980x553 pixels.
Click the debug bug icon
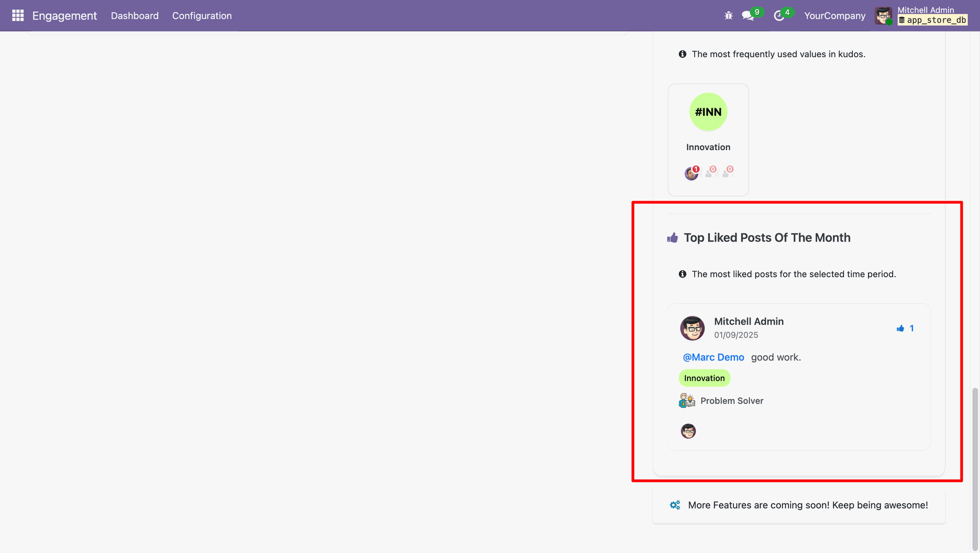point(728,16)
